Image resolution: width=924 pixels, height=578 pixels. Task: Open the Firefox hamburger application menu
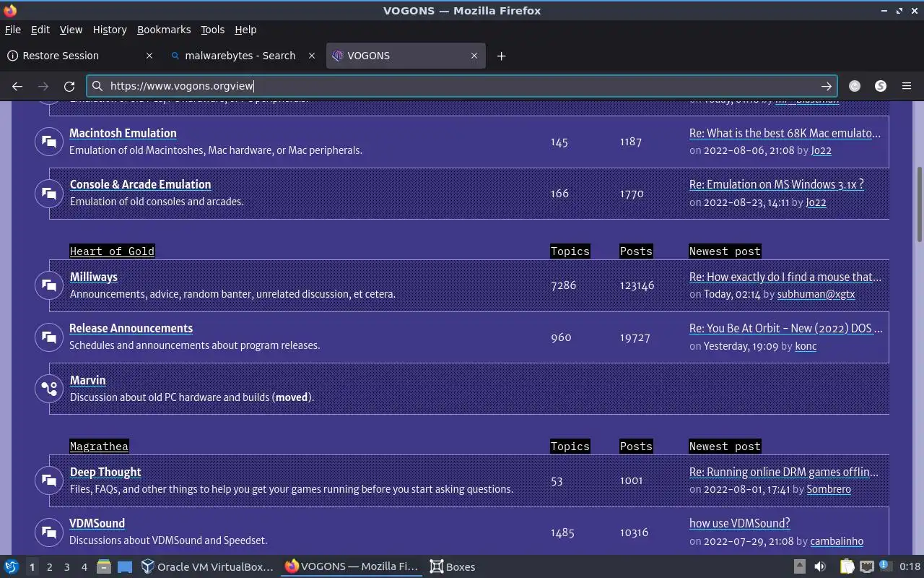(x=907, y=86)
